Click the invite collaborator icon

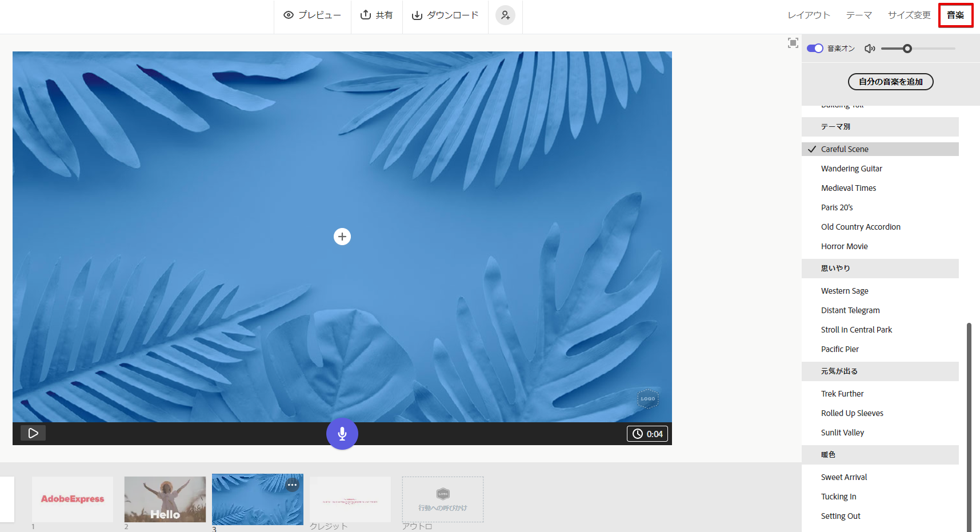[505, 15]
